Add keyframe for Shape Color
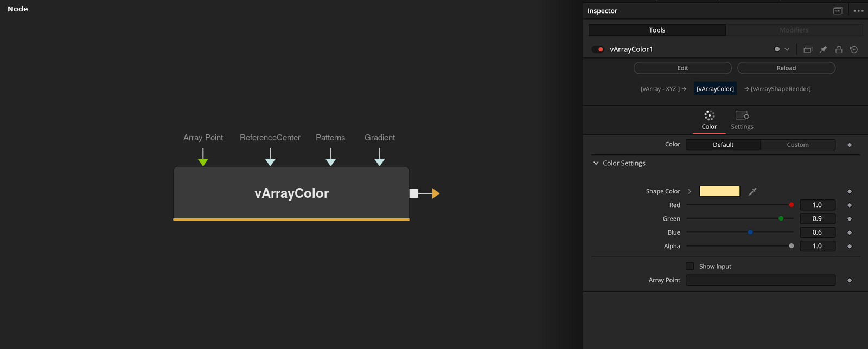 tap(850, 191)
